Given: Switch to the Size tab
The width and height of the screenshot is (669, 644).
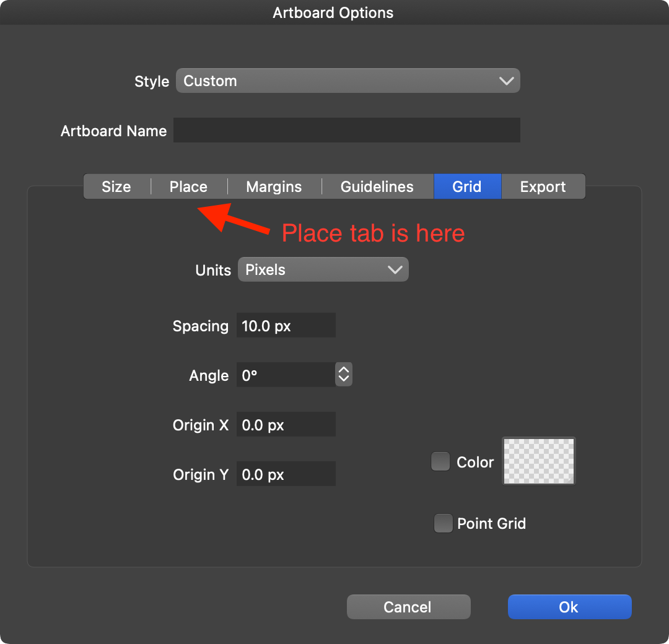Looking at the screenshot, I should coord(116,187).
